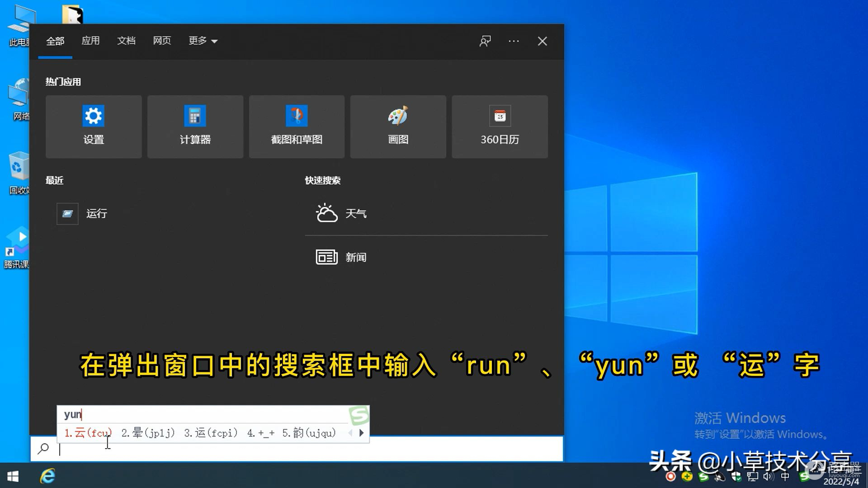The height and width of the screenshot is (488, 868).
Task: Show next page of IME candidates
Action: click(x=361, y=433)
